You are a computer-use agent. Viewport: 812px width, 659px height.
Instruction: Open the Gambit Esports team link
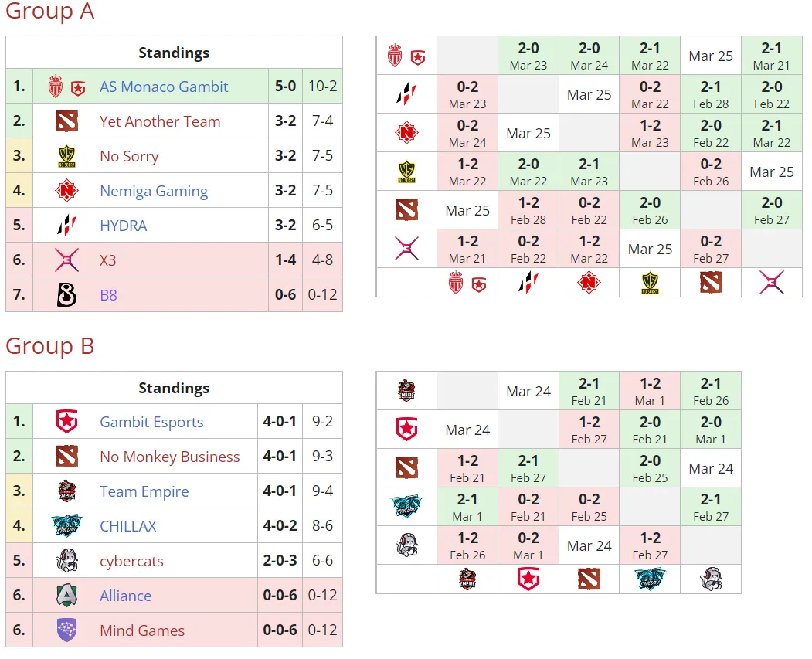pyautogui.click(x=151, y=422)
